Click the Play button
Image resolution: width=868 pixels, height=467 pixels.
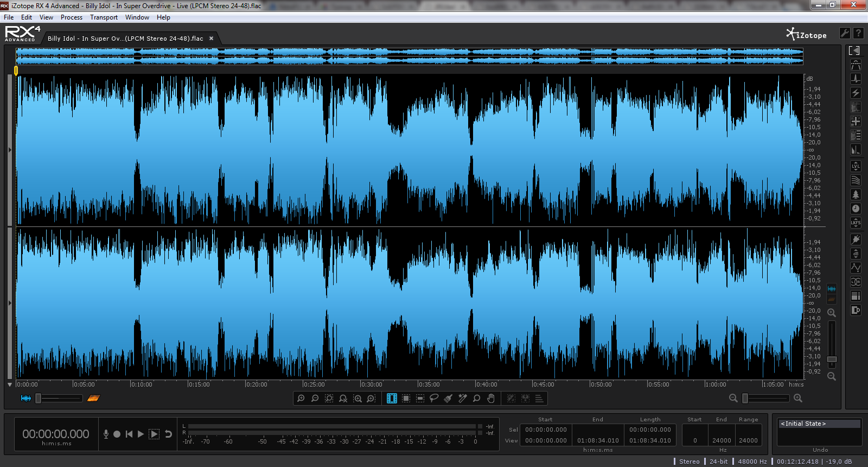click(x=141, y=434)
